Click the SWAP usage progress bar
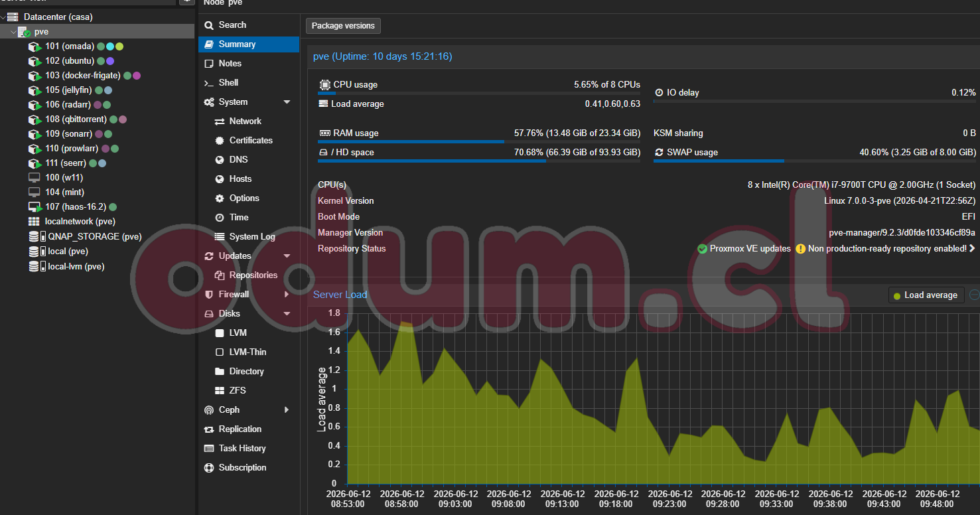 coord(815,161)
